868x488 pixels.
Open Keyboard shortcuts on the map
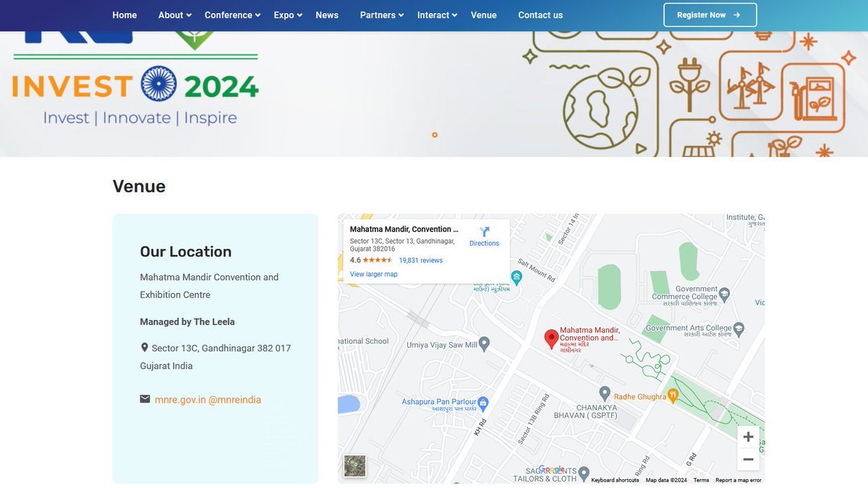point(615,480)
